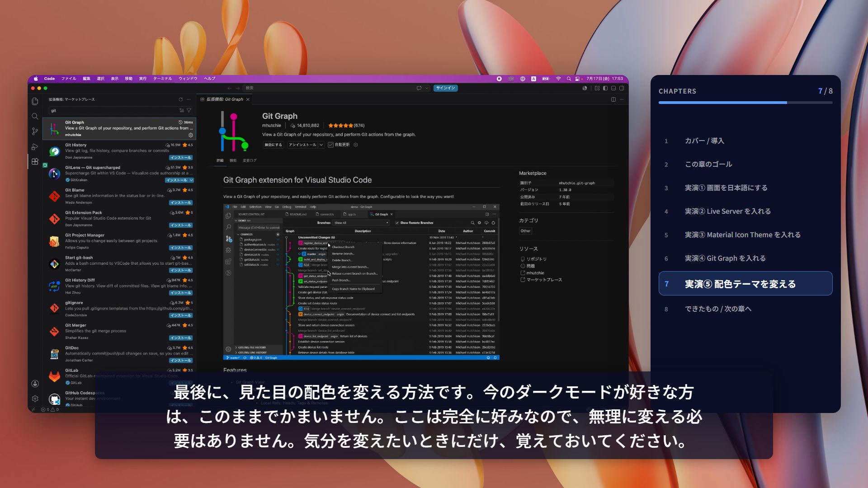The width and height of the screenshot is (868, 488).
Task: Click the Git Graph extension logo
Action: pos(234,131)
